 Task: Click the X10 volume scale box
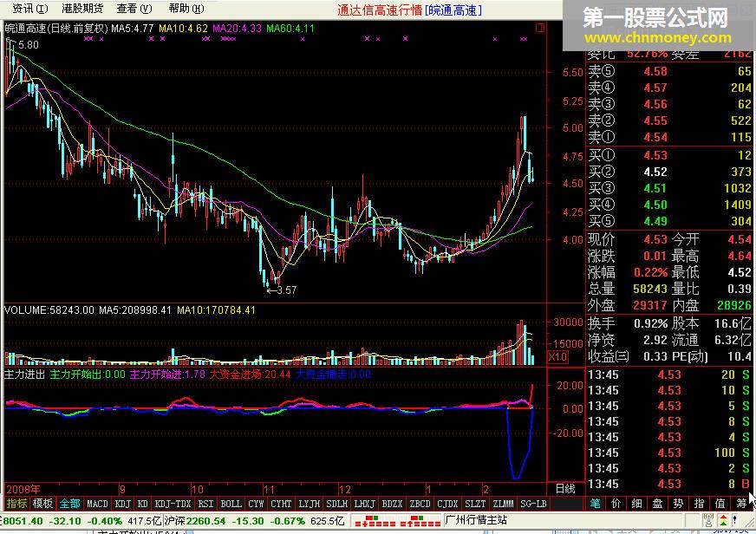[x=557, y=357]
